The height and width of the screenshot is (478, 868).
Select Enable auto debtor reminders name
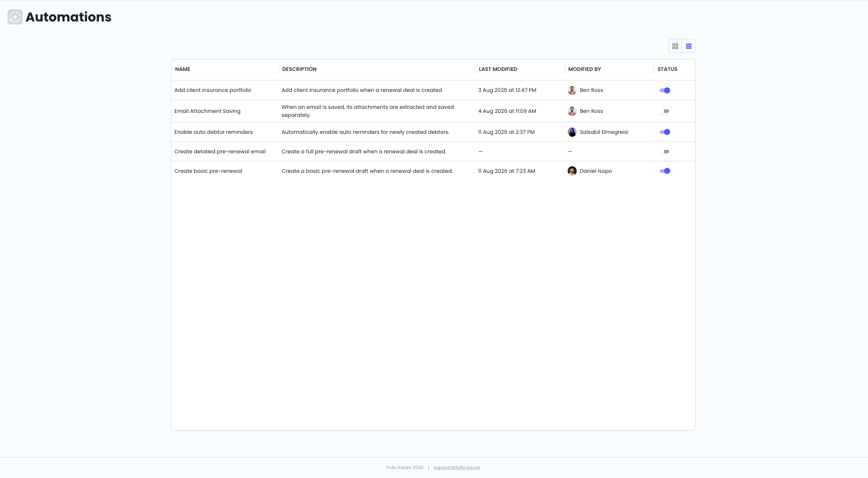click(213, 132)
